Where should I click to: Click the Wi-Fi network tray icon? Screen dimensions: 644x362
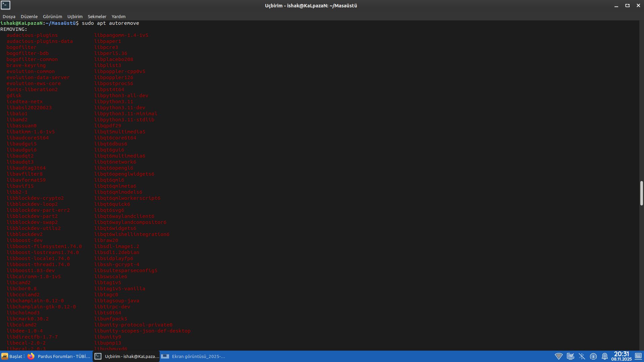[x=558, y=356]
